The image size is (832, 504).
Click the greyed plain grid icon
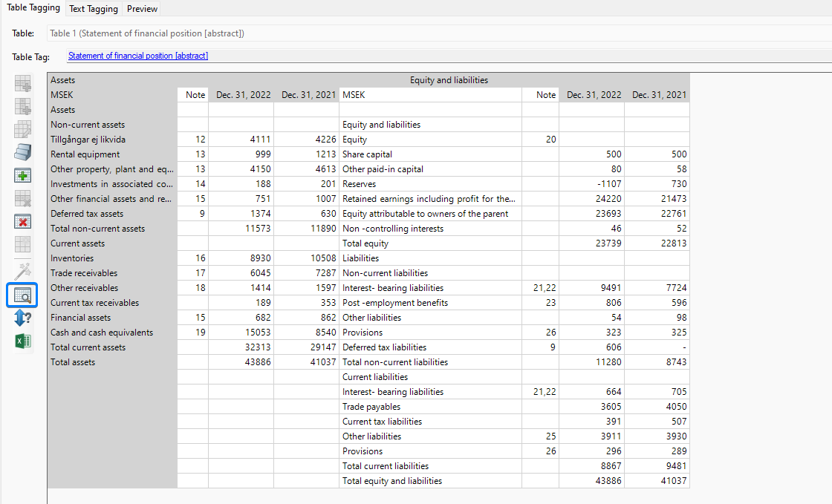[23, 244]
